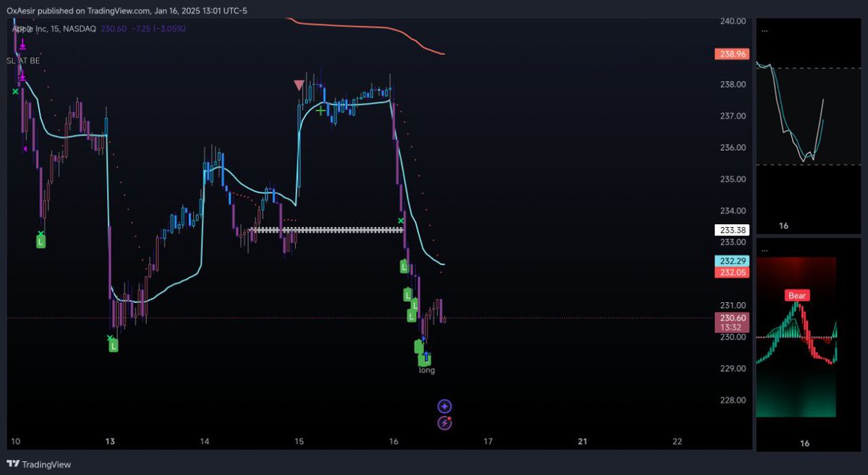Select the long signal label
The width and height of the screenshot is (868, 475).
click(x=427, y=370)
